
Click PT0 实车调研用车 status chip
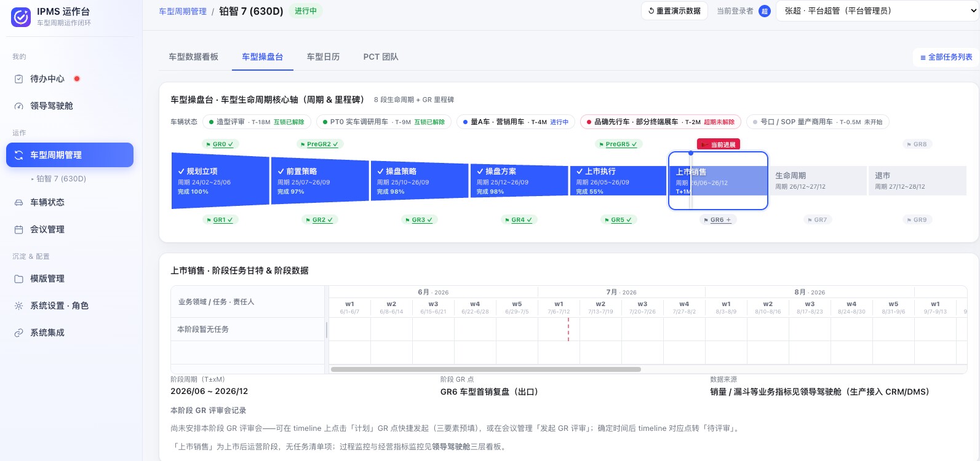[x=384, y=122]
